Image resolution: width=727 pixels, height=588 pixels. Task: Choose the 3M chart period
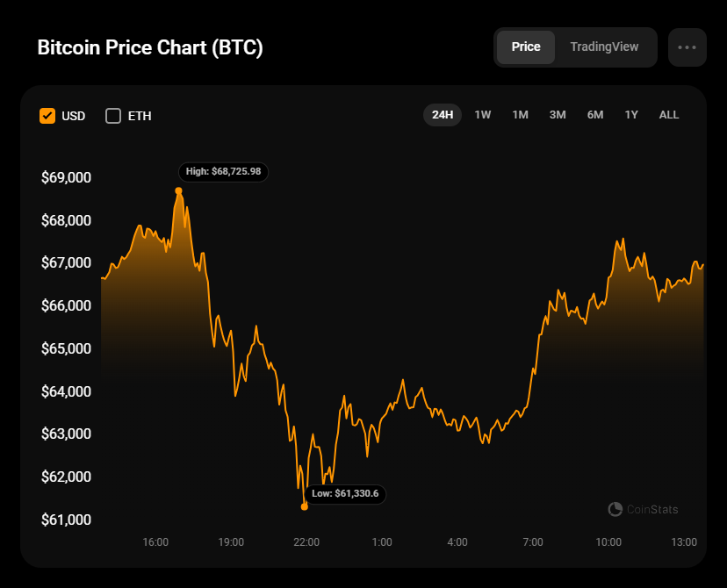[558, 115]
